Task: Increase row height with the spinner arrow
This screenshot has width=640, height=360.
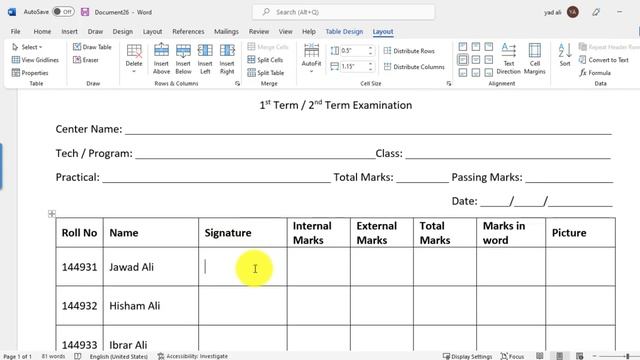Action: click(370, 48)
